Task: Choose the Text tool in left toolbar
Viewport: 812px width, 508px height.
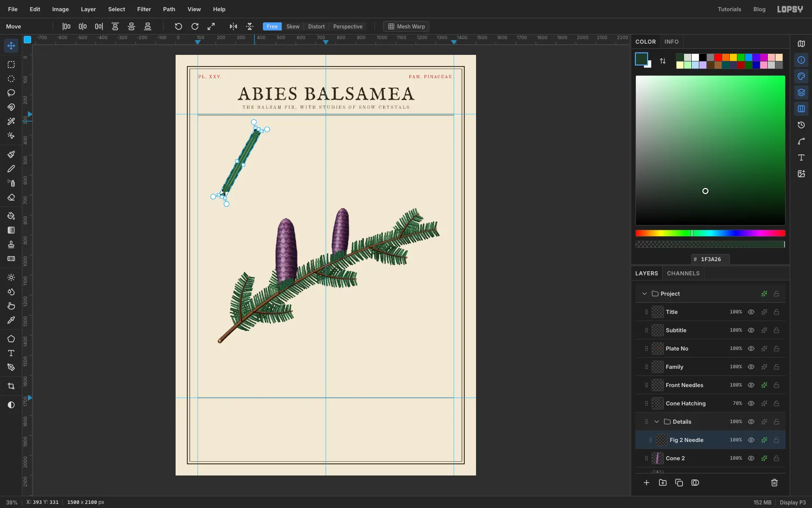Action: click(x=11, y=353)
